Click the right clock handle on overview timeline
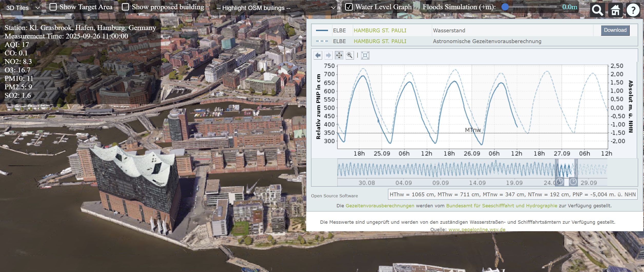Image resolution: width=644 pixels, height=272 pixels. click(x=573, y=182)
